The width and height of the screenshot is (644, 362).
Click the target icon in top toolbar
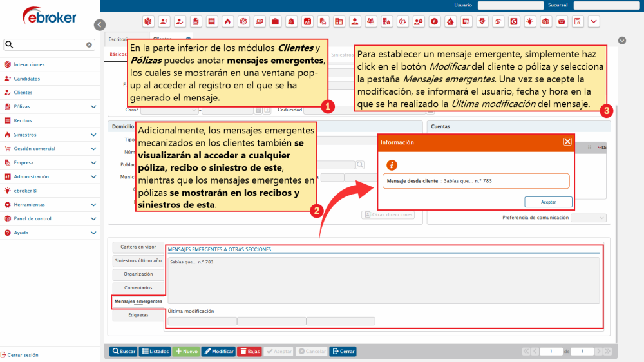(x=243, y=21)
